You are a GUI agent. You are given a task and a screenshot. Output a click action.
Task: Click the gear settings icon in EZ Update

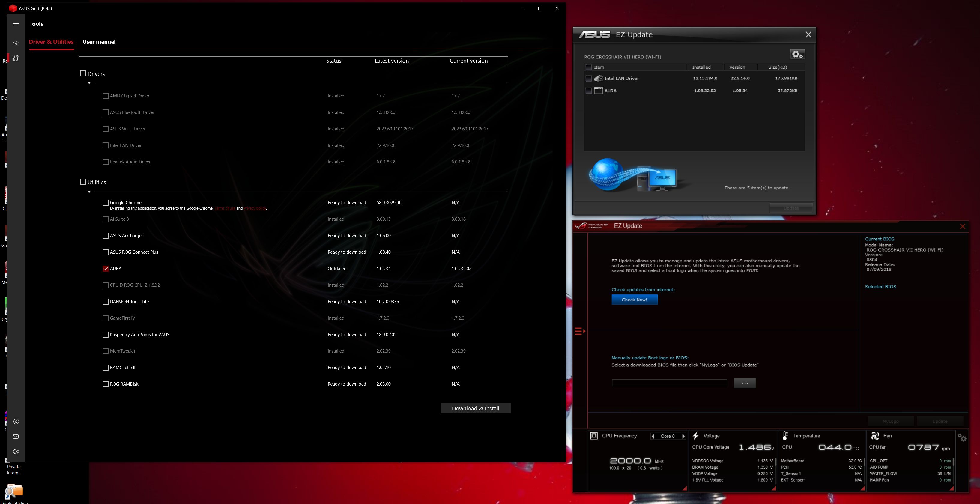[797, 54]
